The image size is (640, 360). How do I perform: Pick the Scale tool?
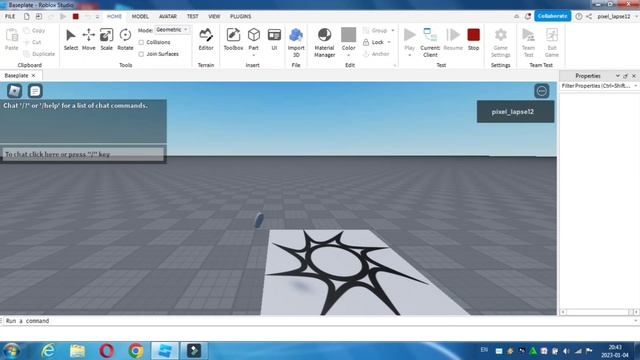tap(107, 39)
